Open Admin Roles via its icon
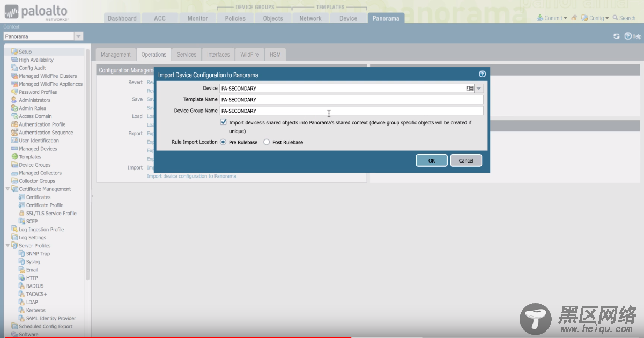644x338 pixels. [14, 108]
